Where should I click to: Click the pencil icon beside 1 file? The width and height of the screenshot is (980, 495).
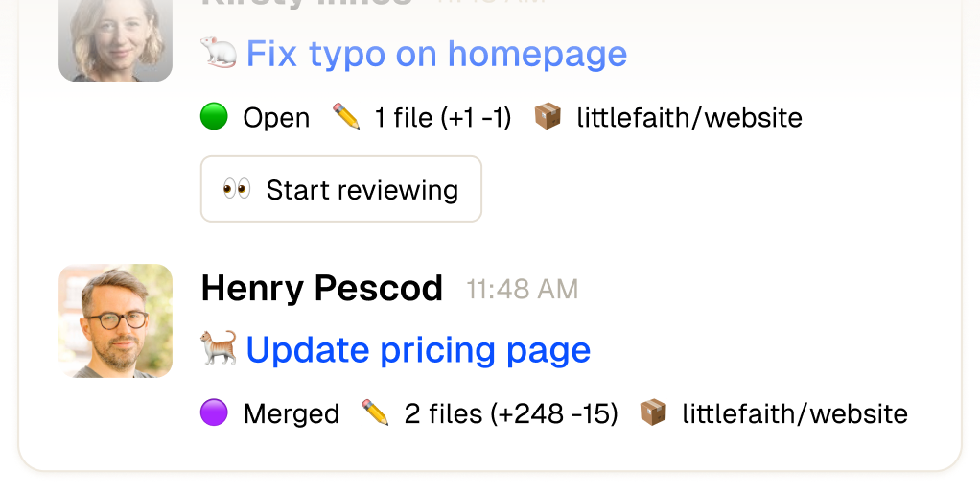pyautogui.click(x=346, y=117)
